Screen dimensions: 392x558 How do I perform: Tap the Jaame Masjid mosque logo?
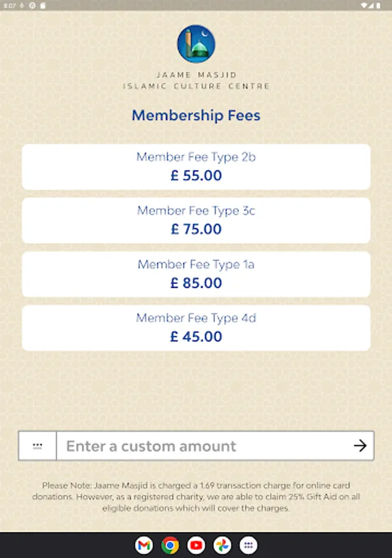(196, 44)
